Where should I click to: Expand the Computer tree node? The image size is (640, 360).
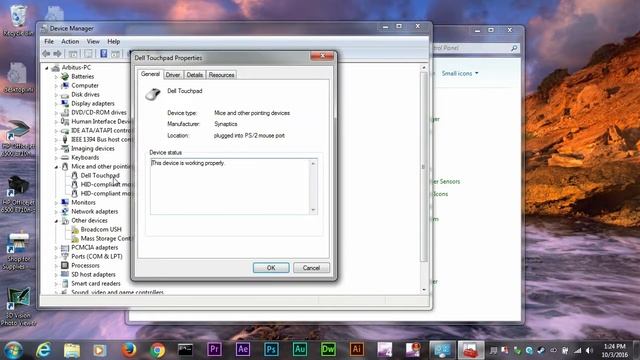56,86
